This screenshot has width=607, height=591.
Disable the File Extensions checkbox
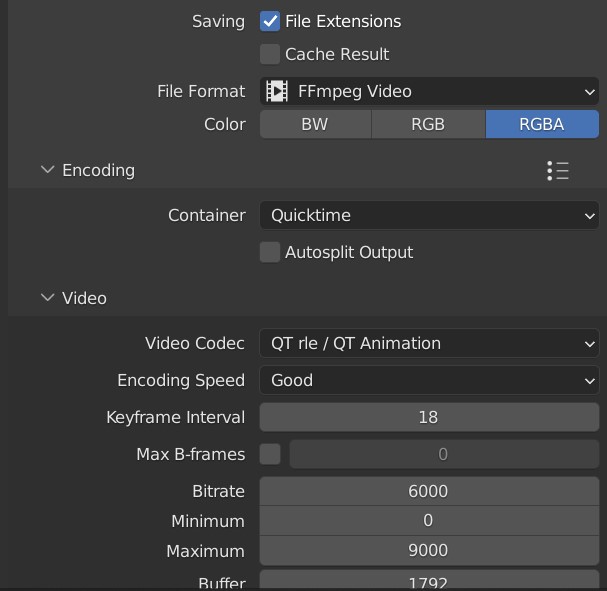point(270,21)
